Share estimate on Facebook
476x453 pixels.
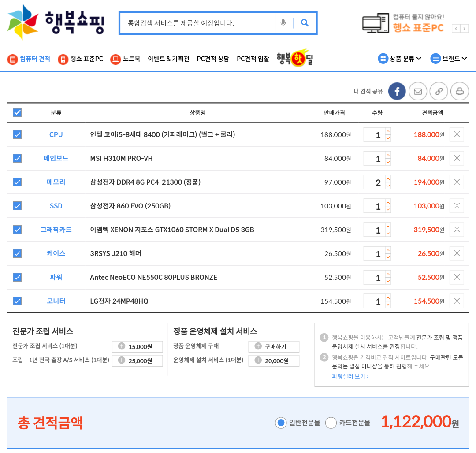[397, 91]
